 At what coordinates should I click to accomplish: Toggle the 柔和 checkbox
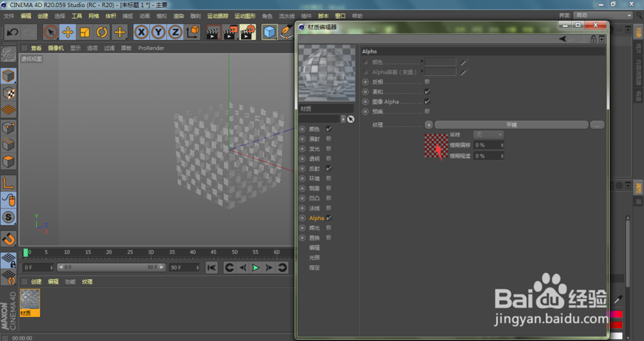(x=427, y=91)
